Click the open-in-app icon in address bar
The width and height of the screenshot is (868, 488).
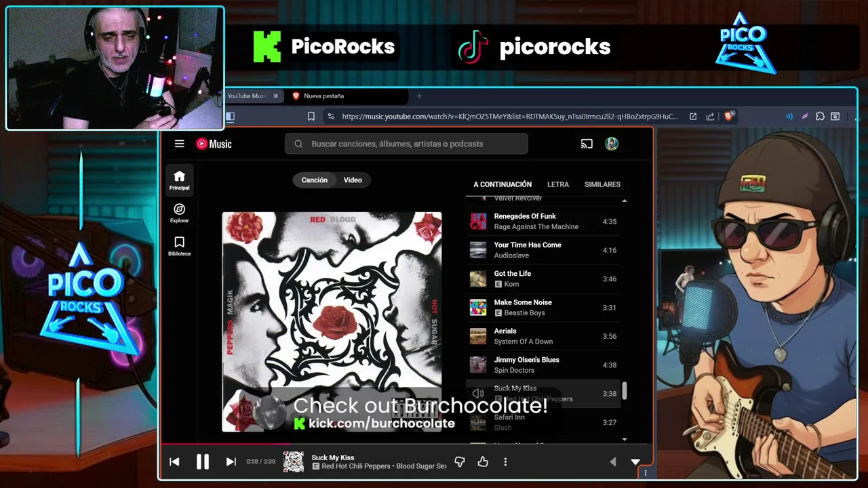pyautogui.click(x=693, y=117)
